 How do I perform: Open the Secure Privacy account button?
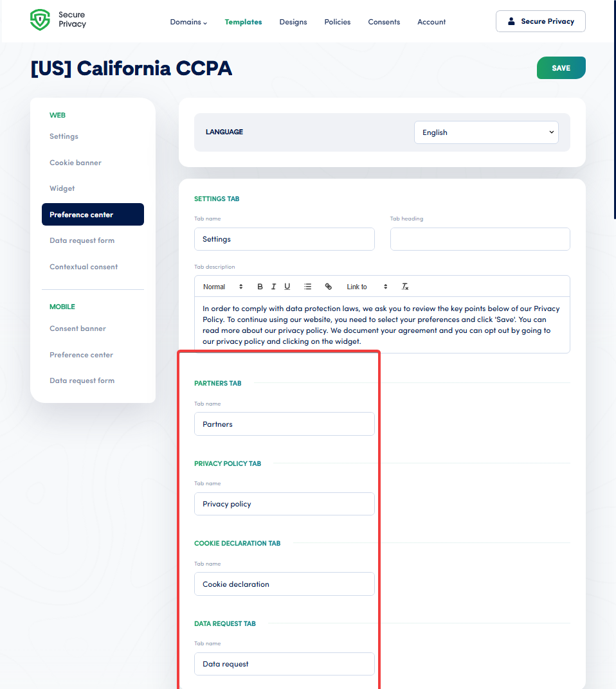(540, 21)
